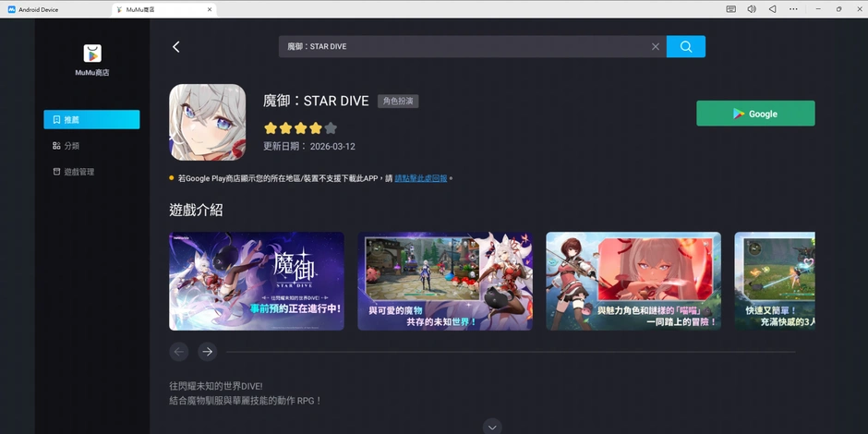Close the MuMu商店 tab

pyautogui.click(x=210, y=9)
